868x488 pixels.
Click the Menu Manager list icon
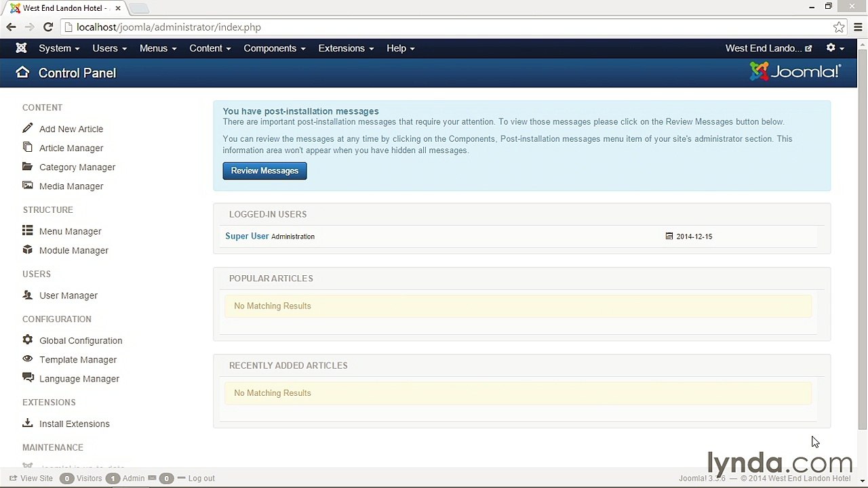[x=27, y=230]
